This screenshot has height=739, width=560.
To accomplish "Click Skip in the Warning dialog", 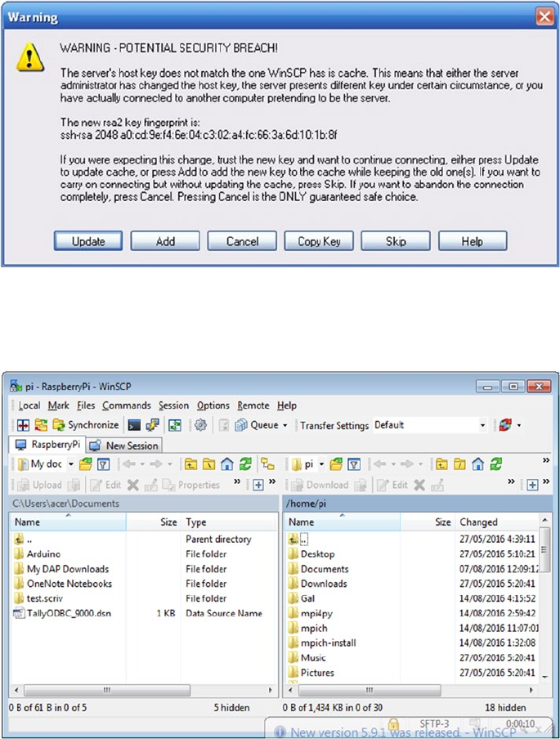I will pos(396,241).
